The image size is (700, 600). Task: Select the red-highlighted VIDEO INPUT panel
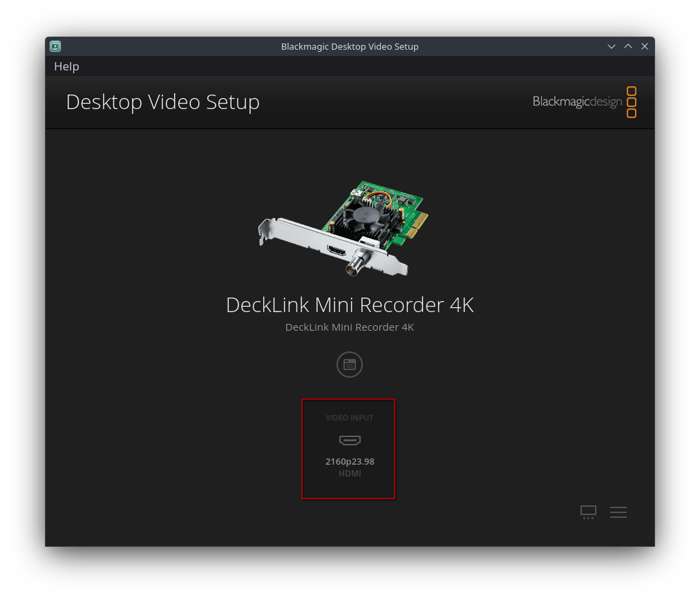348,449
